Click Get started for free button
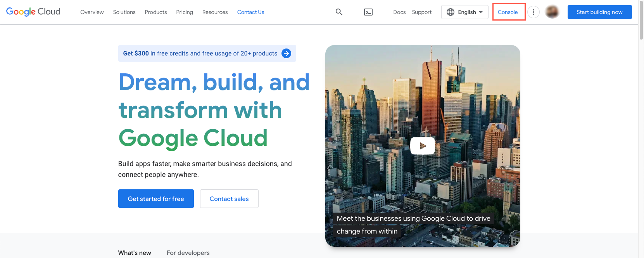644x258 pixels. [156, 199]
